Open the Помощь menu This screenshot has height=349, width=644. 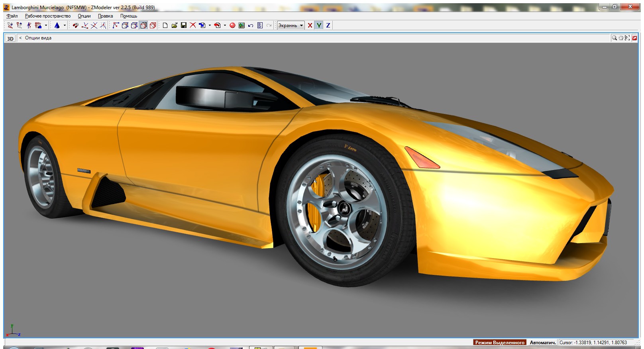point(129,16)
